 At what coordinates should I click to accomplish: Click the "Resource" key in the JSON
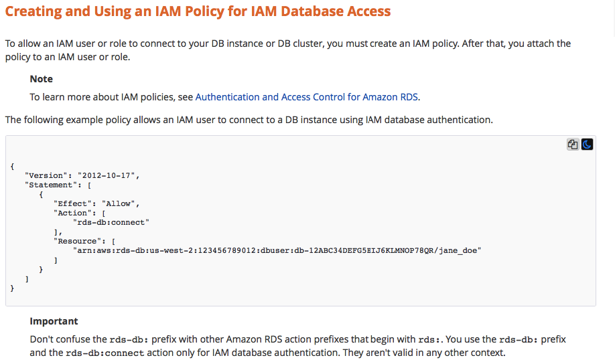(77, 242)
